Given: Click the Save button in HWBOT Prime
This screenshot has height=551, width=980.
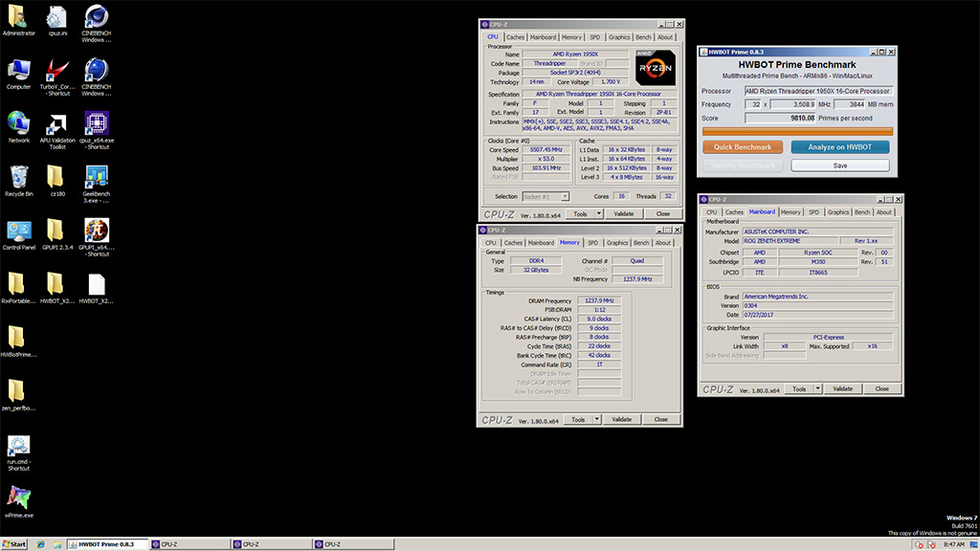Looking at the screenshot, I should (x=840, y=165).
